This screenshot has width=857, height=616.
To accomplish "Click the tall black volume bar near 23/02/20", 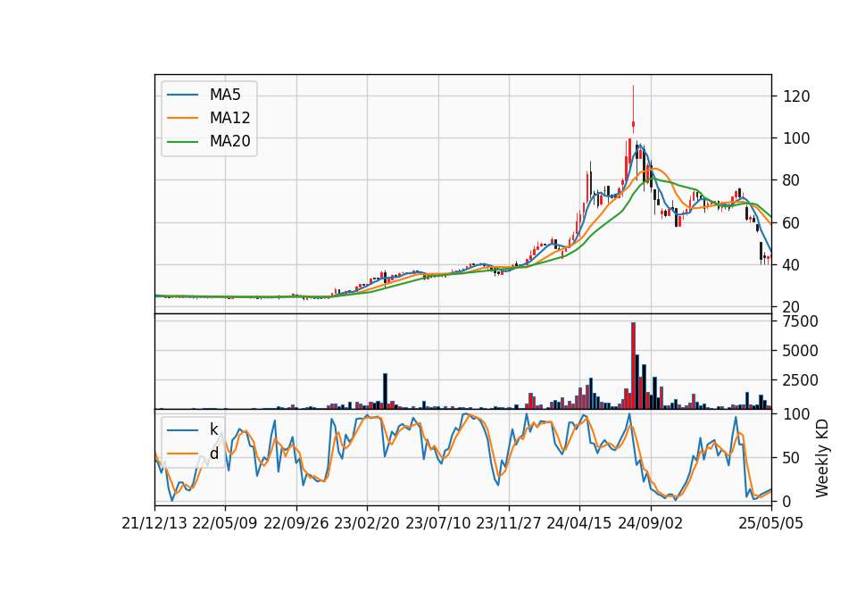I will [385, 391].
